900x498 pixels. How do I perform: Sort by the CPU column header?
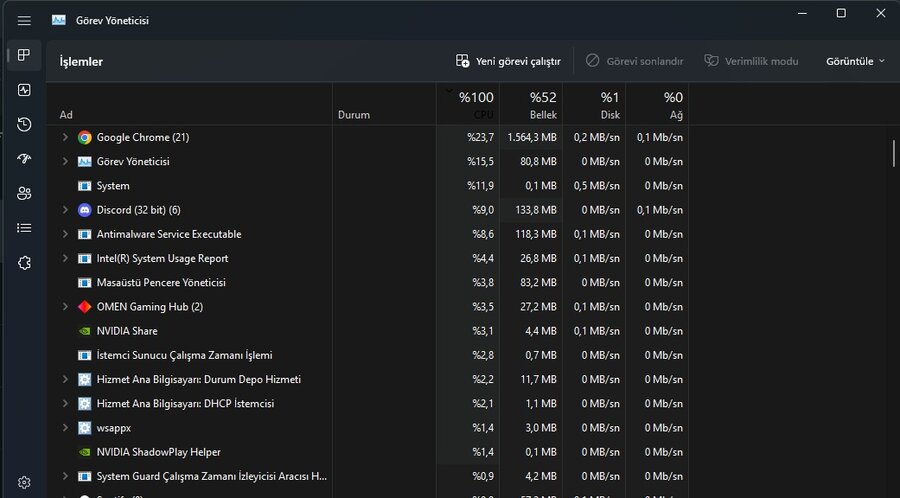coord(468,104)
